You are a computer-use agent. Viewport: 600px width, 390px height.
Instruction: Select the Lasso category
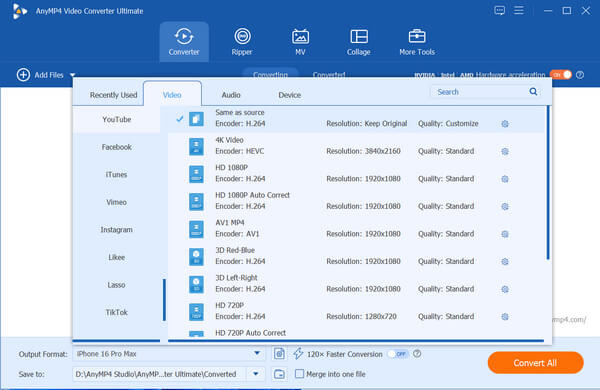click(x=116, y=285)
